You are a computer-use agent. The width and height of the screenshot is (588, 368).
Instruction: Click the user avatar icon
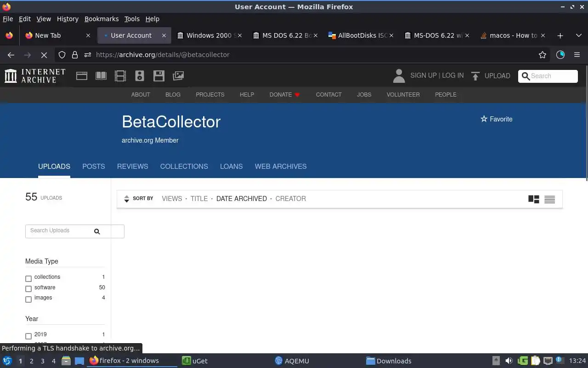[399, 76]
